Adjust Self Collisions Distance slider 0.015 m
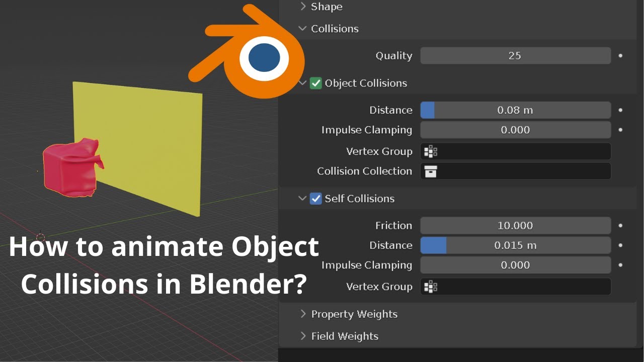The height and width of the screenshot is (362, 644). 515,245
